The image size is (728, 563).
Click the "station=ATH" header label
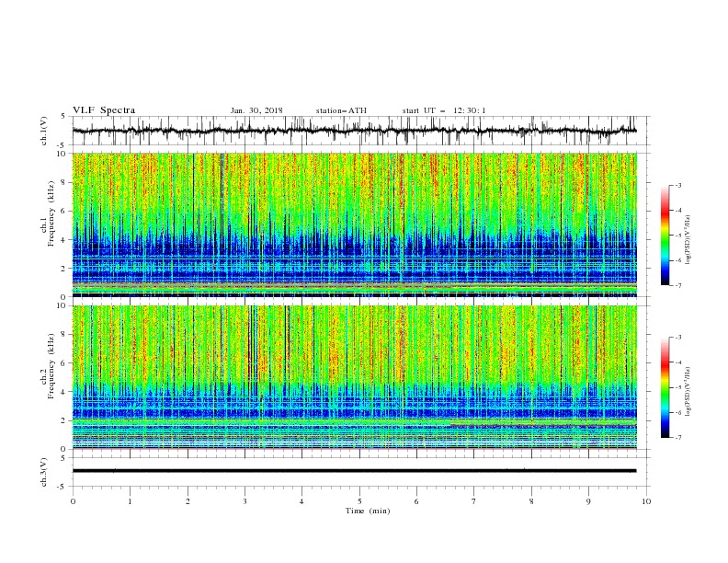tap(341, 110)
